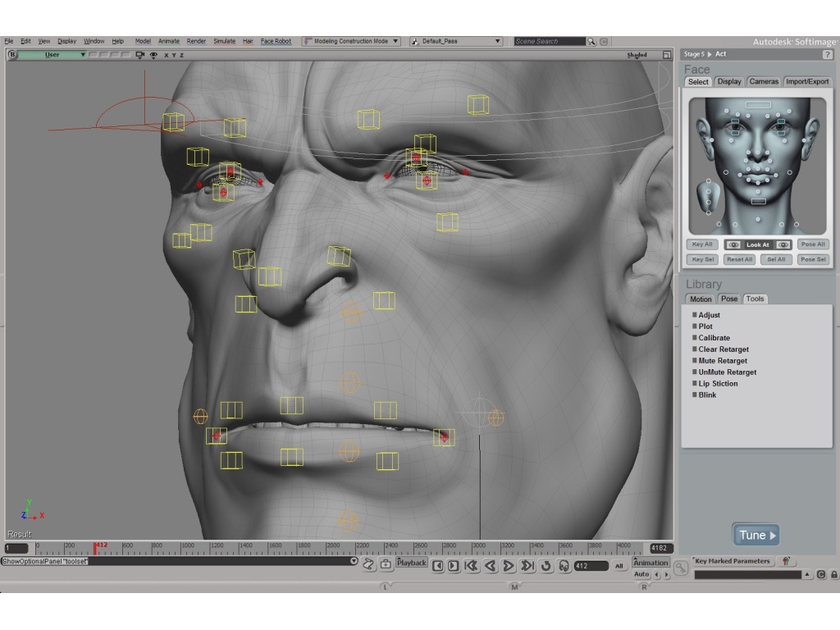Image resolution: width=840 pixels, height=630 pixels.
Task: Mute audio via the headphones icon
Action: (x=563, y=565)
